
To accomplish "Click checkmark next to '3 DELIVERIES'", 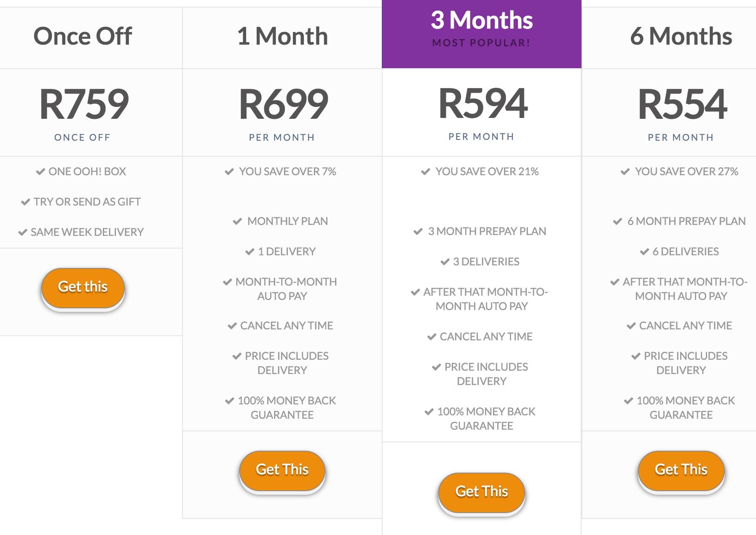I will (445, 262).
